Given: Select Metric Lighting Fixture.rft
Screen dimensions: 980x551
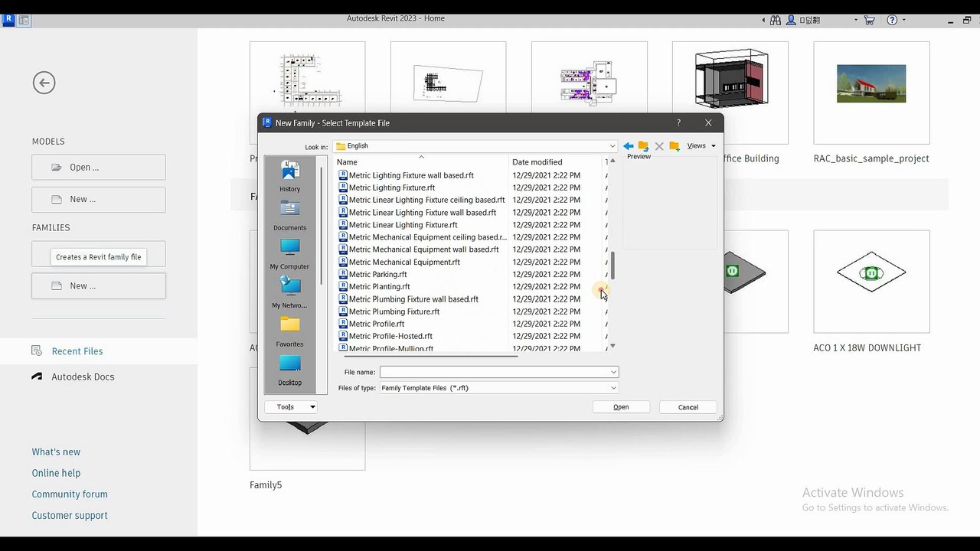Looking at the screenshot, I should pos(392,187).
